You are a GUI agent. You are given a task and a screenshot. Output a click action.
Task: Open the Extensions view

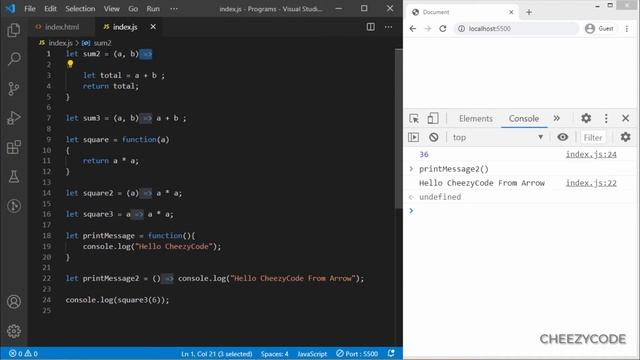coord(13,147)
